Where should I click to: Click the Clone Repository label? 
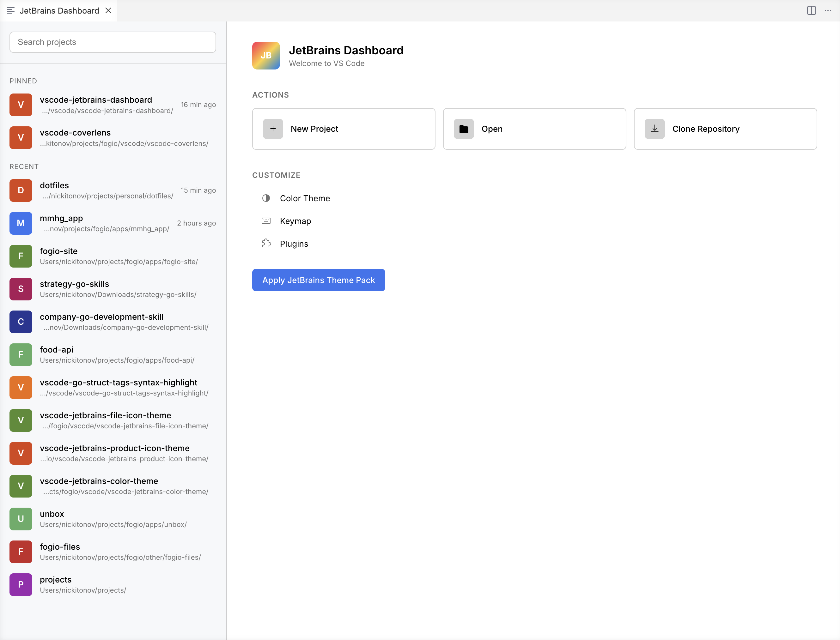coord(706,129)
